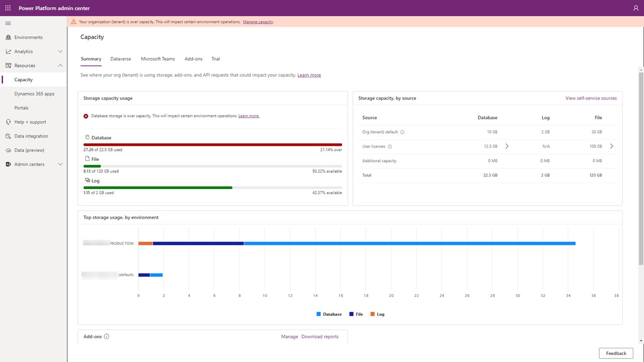Click the Log legend color swatch
644x362 pixels.
click(x=372, y=314)
